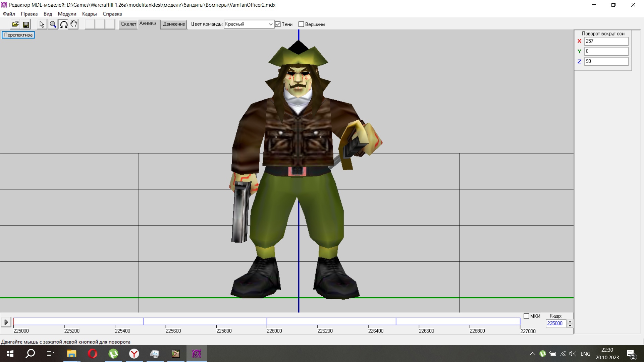Image resolution: width=644 pixels, height=362 pixels.
Task: Decrease the Кадр frame value with the down arrow
Action: click(570, 325)
